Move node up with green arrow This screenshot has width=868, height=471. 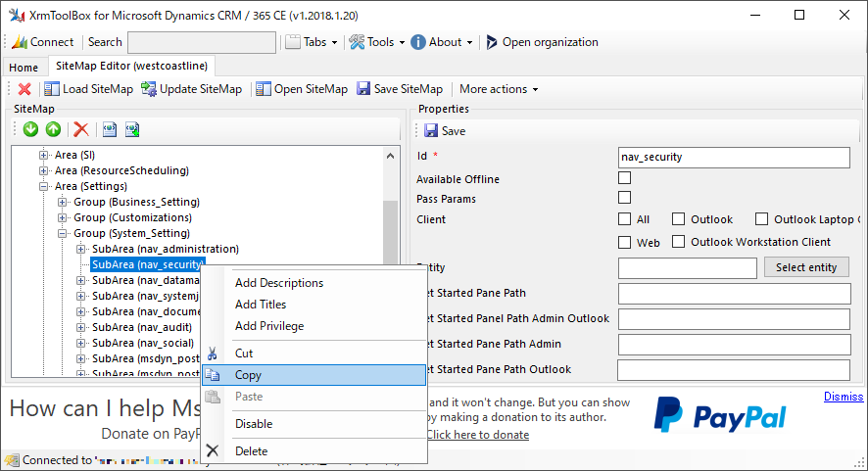53,129
